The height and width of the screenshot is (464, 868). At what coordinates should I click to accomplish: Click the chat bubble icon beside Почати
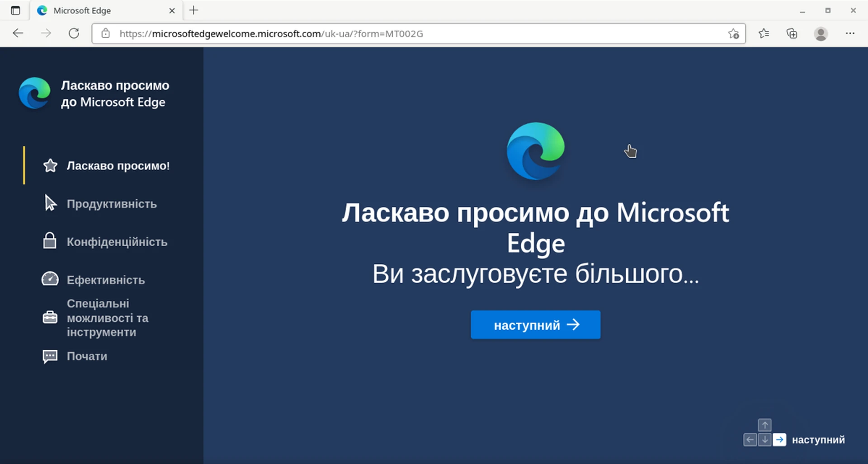click(x=50, y=356)
